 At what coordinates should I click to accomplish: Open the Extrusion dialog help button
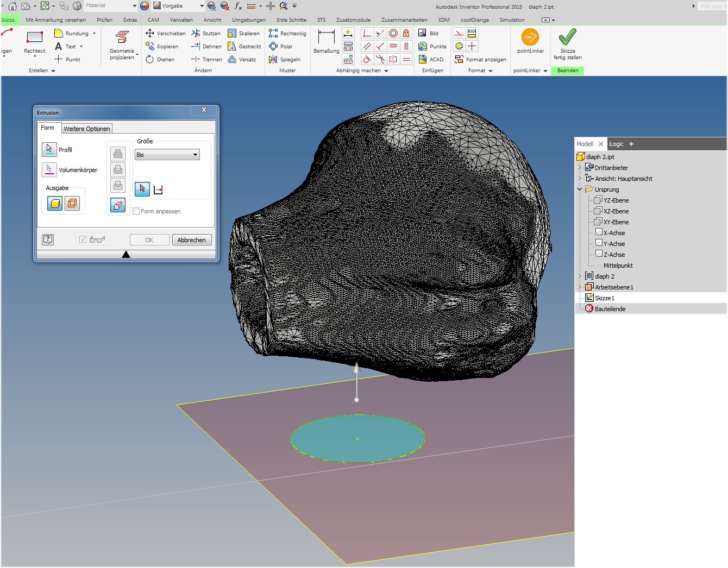[x=48, y=239]
